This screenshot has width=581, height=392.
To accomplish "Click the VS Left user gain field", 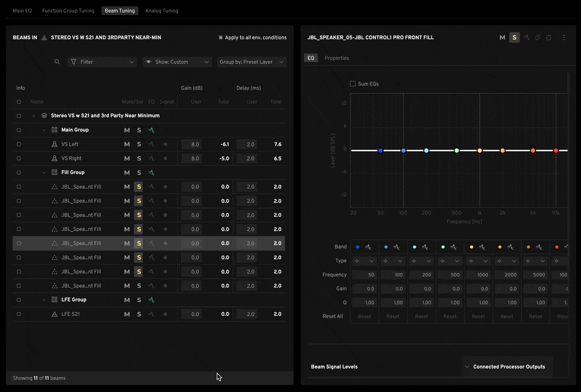I will point(192,144).
